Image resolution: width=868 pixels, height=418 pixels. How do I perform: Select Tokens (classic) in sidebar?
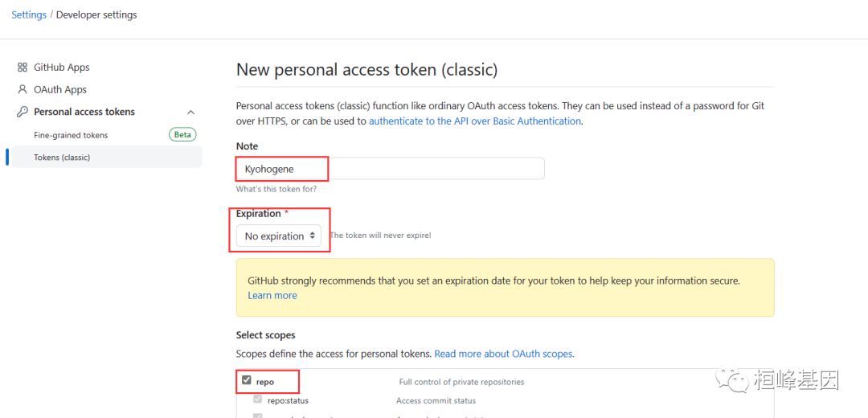pos(62,158)
